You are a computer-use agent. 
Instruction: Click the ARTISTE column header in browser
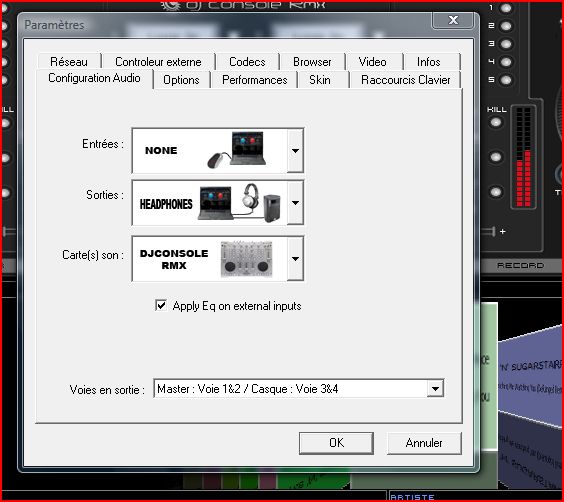(x=412, y=497)
